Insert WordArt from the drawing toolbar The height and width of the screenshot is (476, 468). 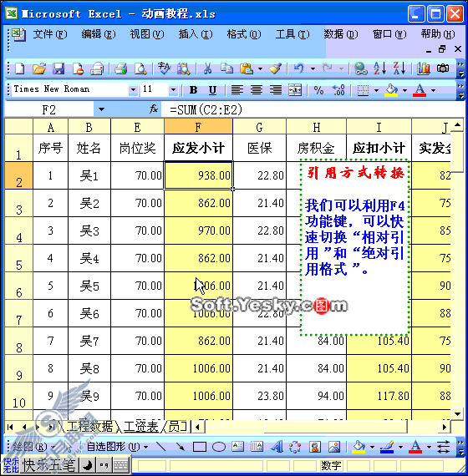[x=277, y=447]
